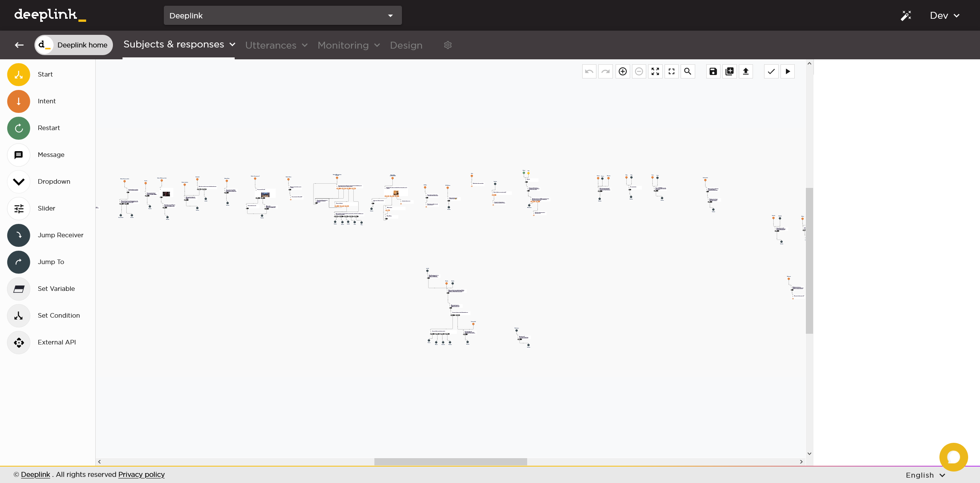Undo the last canvas change
This screenshot has width=980, height=483.
589,71
